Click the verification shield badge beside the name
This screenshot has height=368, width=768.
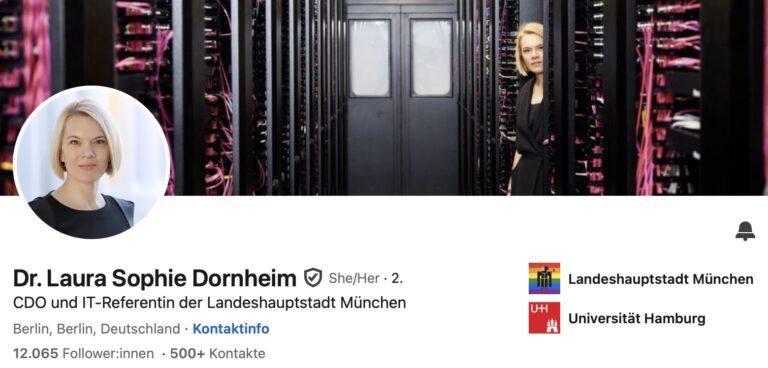[x=313, y=278]
